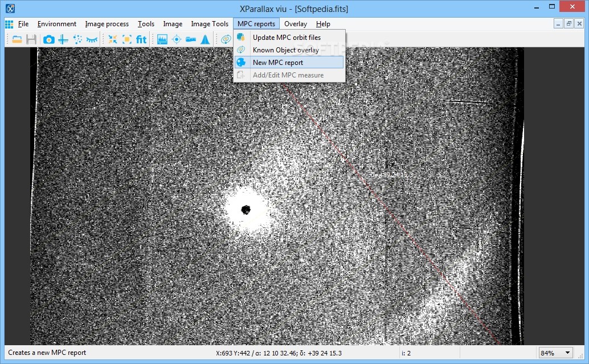Click the orbit overlay toolbar icon
Viewport: 589px width, 364px height.
226,39
